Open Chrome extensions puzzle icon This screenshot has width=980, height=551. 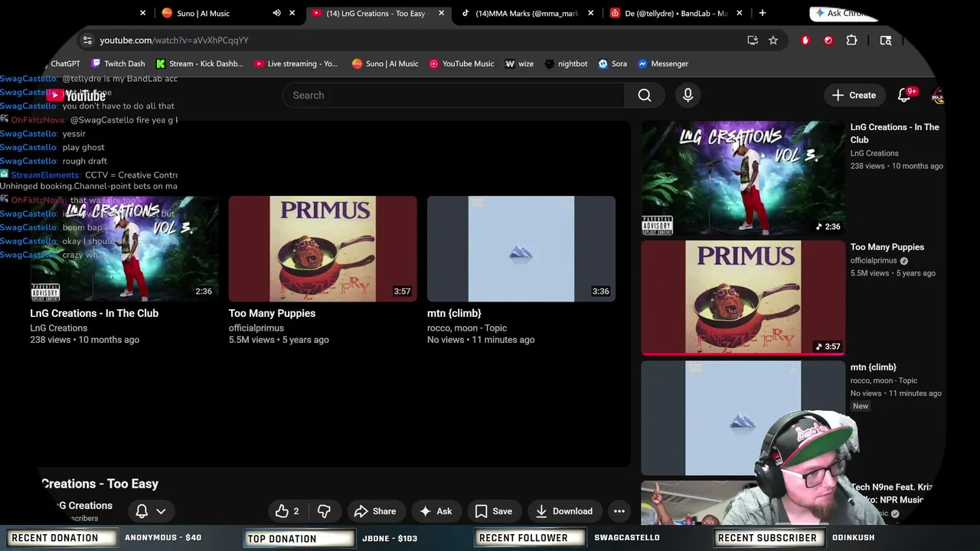tap(851, 41)
